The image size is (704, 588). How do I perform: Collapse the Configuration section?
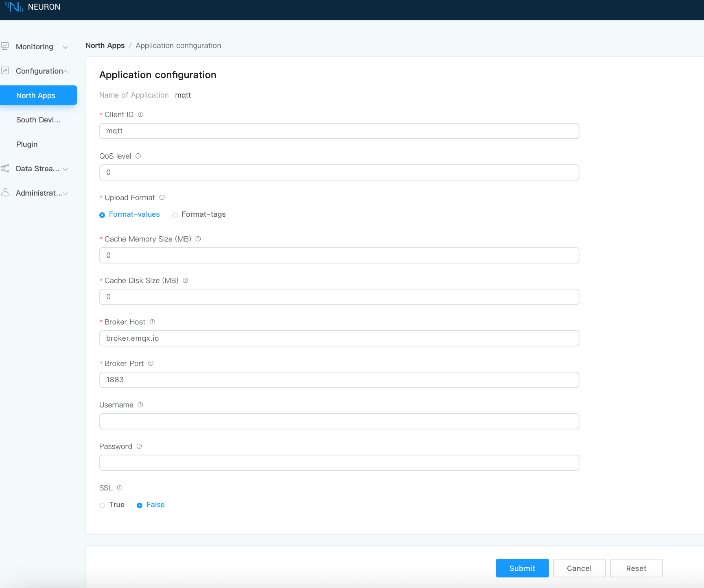66,70
